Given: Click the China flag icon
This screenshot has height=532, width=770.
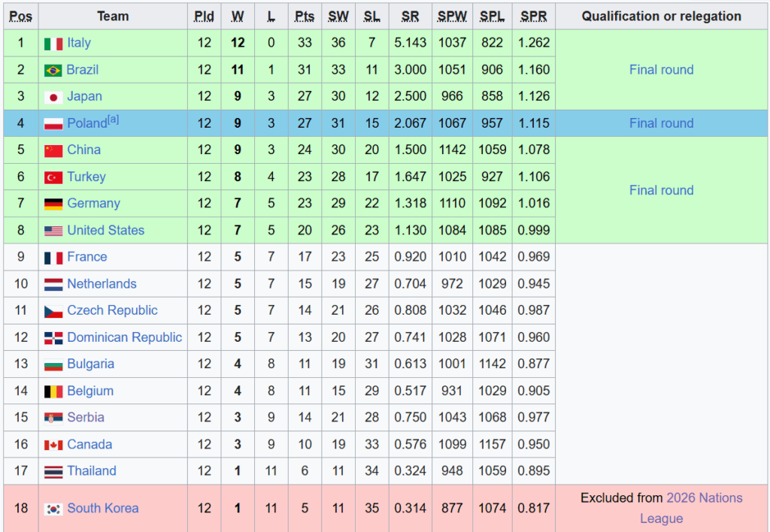Looking at the screenshot, I should click(53, 151).
